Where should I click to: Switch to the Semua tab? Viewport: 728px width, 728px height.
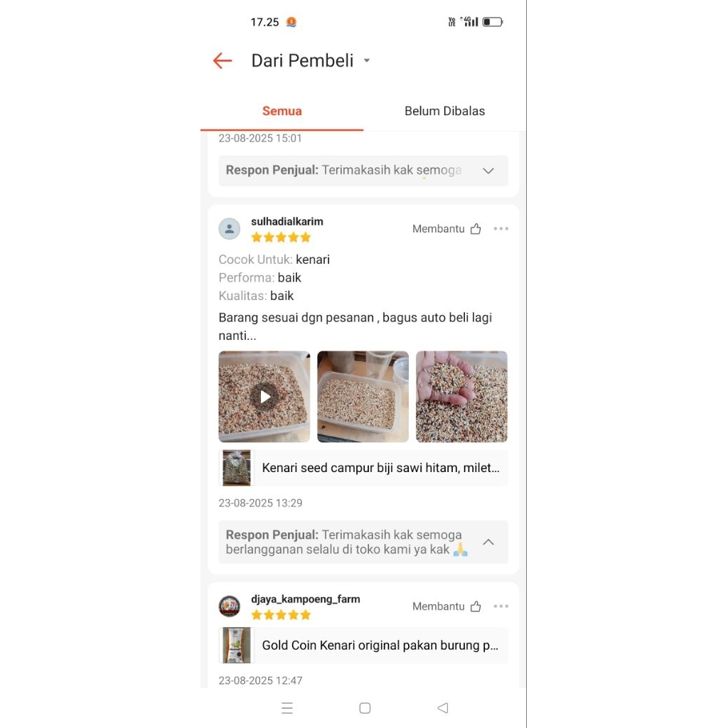pos(282,111)
